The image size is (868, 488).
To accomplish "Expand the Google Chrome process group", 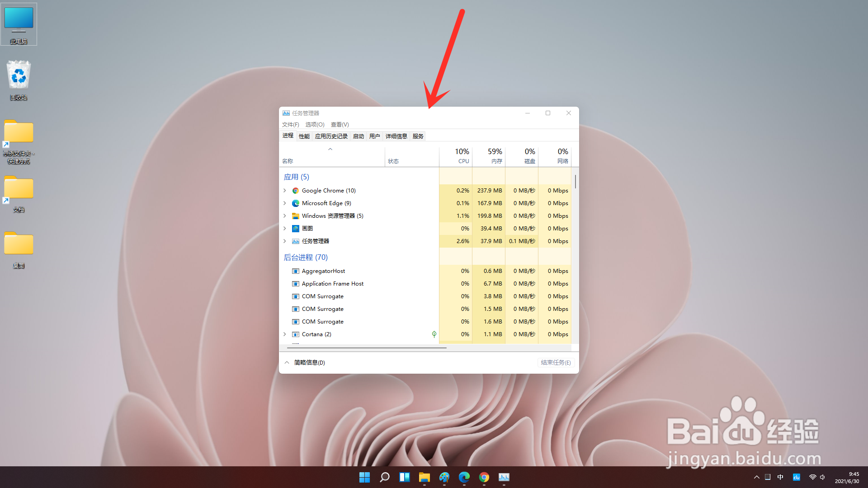I will click(285, 191).
